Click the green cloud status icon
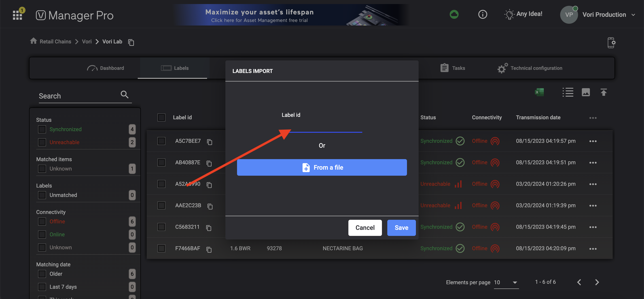644x299 pixels. point(454,15)
